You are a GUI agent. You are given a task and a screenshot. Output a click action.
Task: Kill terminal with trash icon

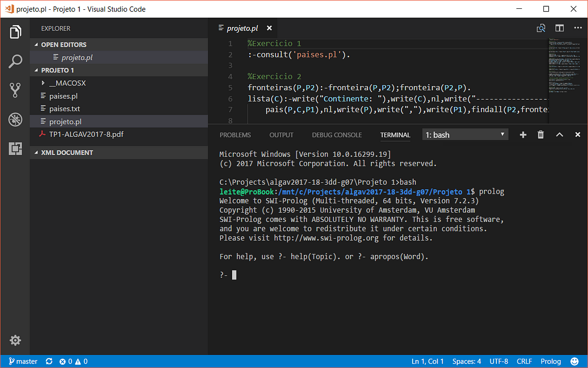coord(541,135)
